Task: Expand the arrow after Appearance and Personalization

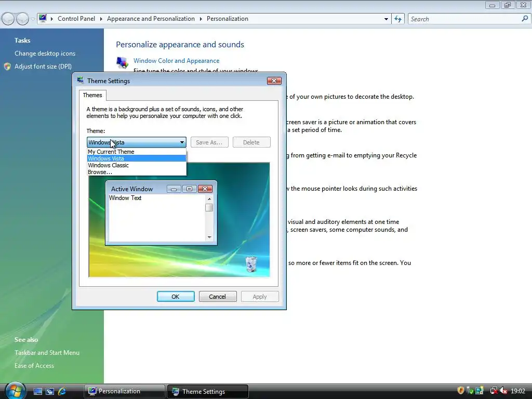Action: 201,19
